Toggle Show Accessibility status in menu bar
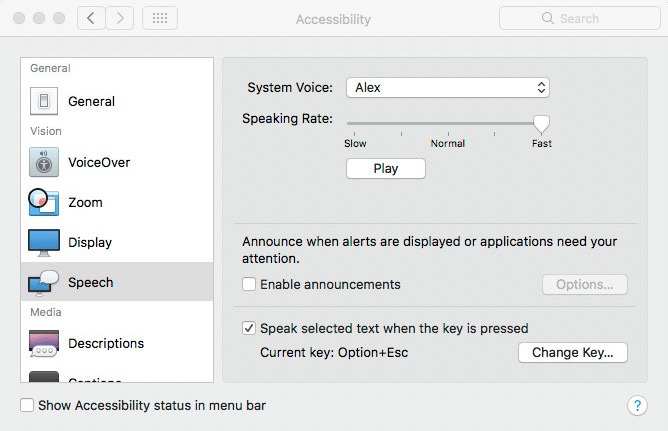The height and width of the screenshot is (431, 668). point(28,405)
